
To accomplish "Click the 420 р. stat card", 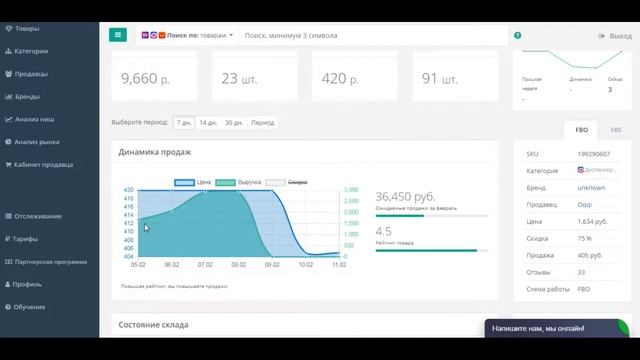I will pos(355,76).
